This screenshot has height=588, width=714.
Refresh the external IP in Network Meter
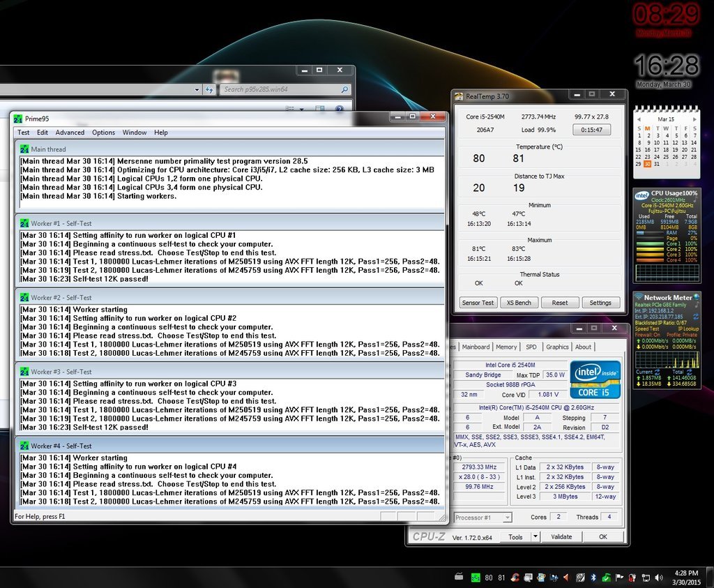(x=695, y=316)
